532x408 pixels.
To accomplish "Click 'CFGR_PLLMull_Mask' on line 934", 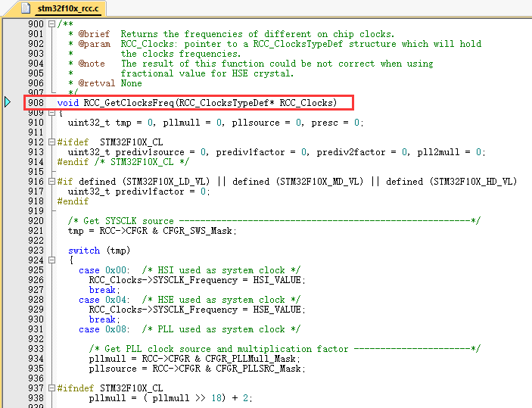I will click(x=250, y=359).
